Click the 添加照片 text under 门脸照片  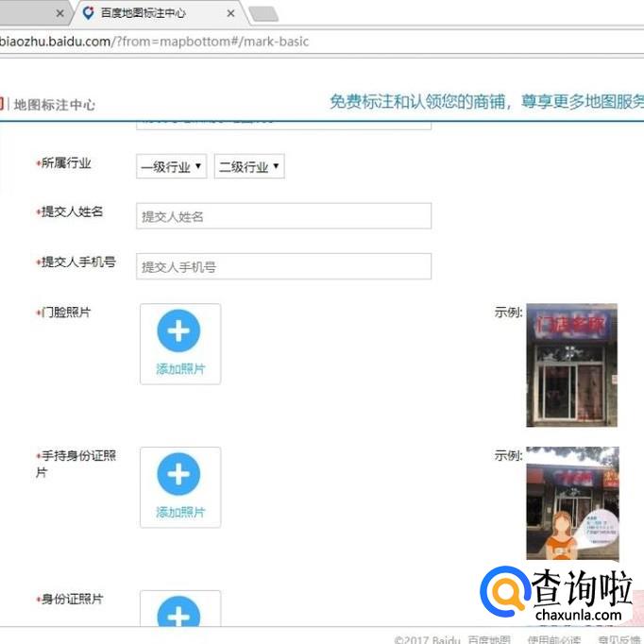coord(180,369)
